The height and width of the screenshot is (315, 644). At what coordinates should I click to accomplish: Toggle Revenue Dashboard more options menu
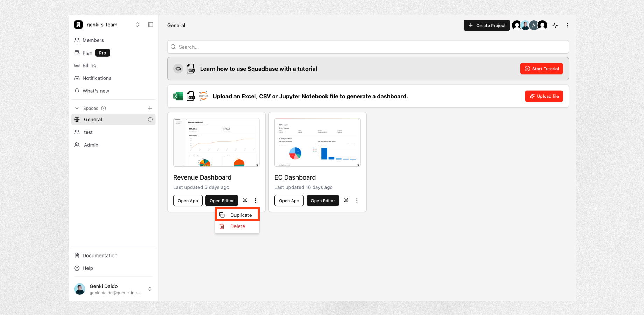point(256,201)
